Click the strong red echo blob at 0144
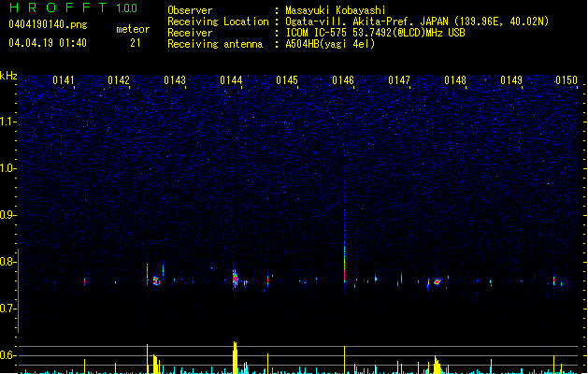Screen dimensions: 588x374 pyautogui.click(x=236, y=279)
